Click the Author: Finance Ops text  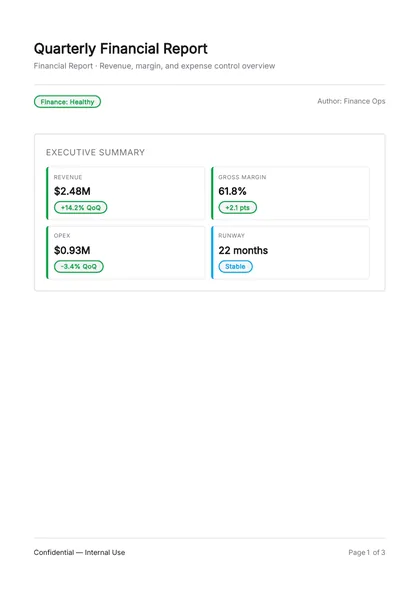(351, 101)
